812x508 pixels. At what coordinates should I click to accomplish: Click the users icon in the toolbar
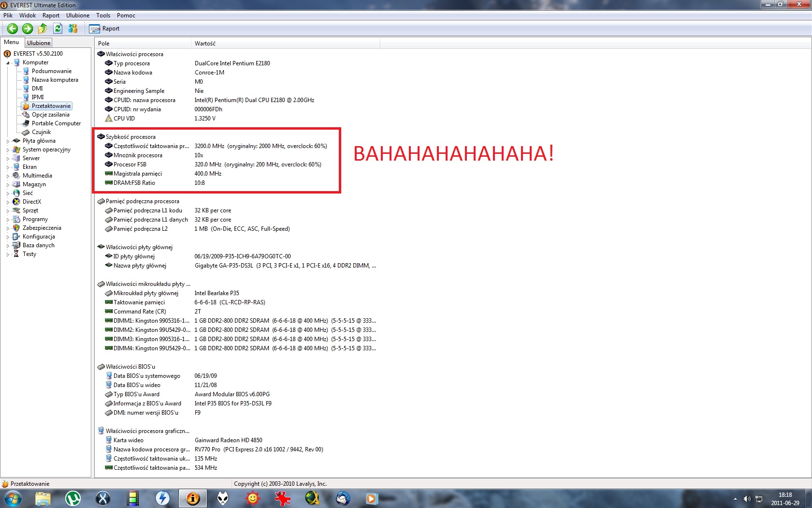click(x=72, y=29)
